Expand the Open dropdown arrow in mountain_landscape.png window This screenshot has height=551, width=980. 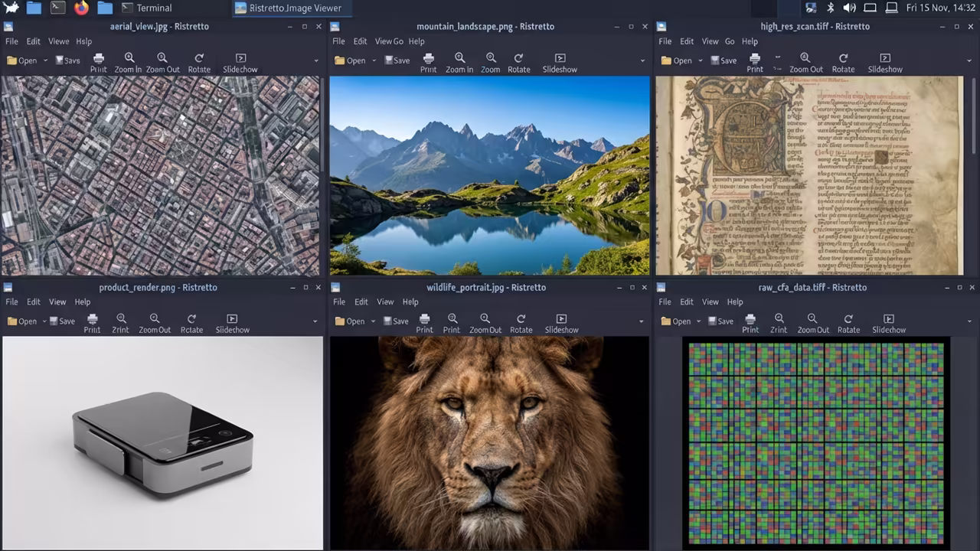(x=374, y=60)
